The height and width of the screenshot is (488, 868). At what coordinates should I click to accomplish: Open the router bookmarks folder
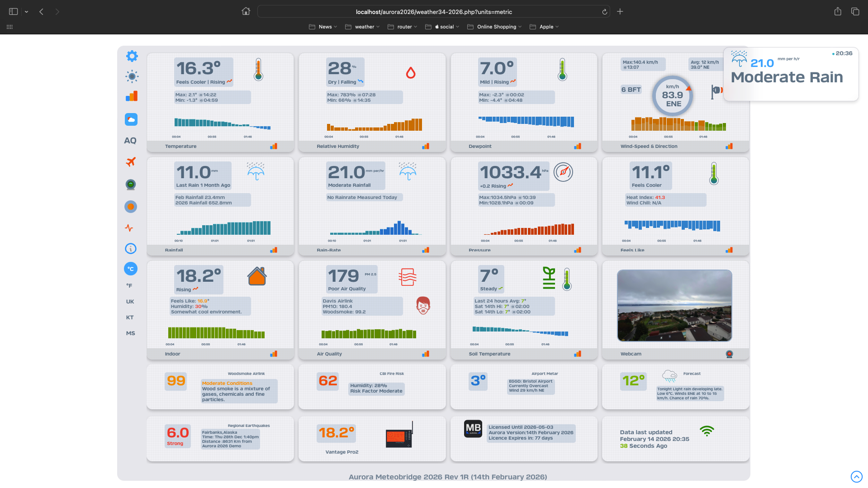[403, 27]
